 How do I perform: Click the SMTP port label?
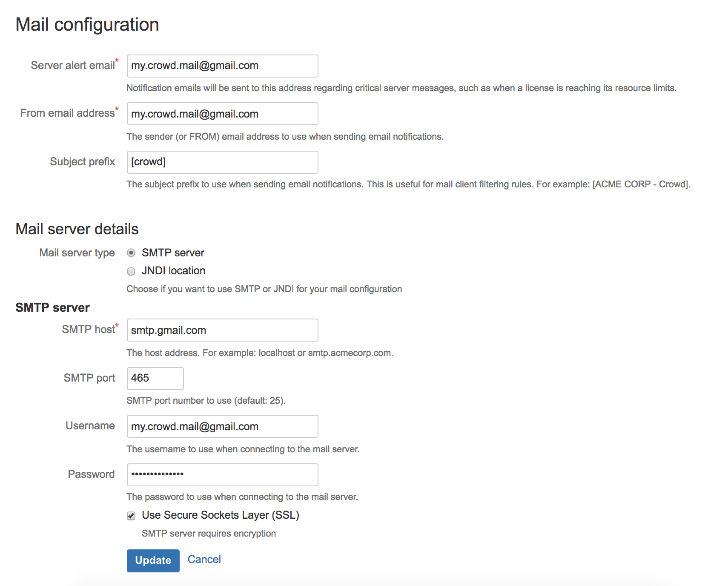(x=89, y=378)
